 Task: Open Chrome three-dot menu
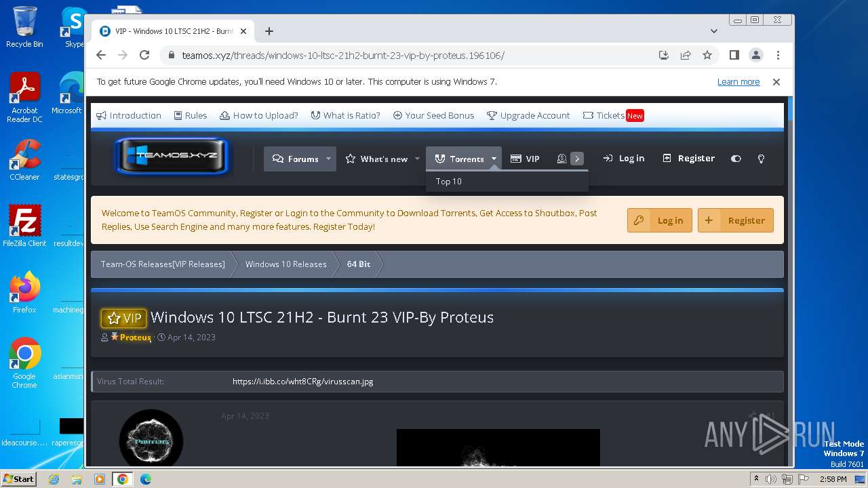click(778, 55)
